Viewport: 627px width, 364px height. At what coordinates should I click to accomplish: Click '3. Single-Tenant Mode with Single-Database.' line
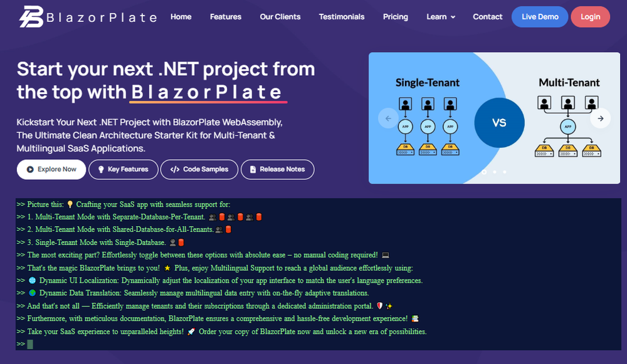click(100, 242)
